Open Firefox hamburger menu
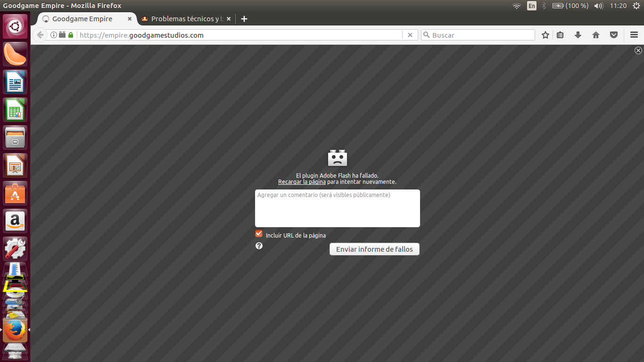 (x=634, y=35)
